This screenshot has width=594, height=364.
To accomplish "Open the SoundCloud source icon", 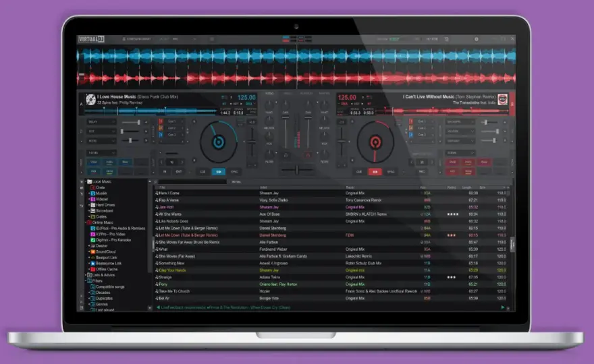I will [x=93, y=251].
